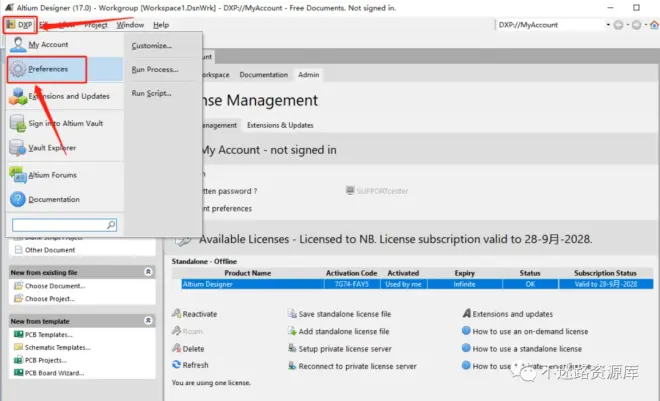Image resolution: width=660 pixels, height=401 pixels.
Task: Open the Window menu
Action: 130,25
